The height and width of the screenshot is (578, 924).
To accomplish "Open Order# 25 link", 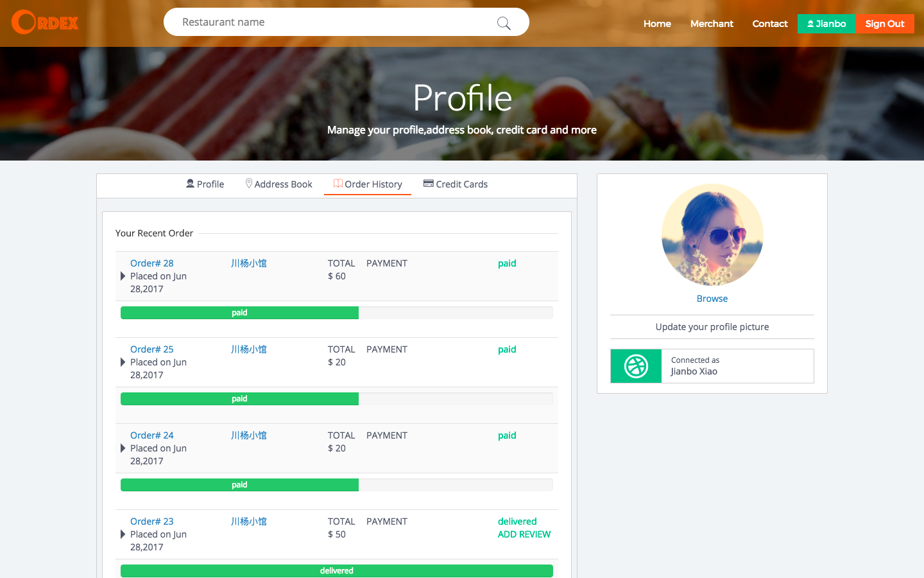I will (x=152, y=349).
